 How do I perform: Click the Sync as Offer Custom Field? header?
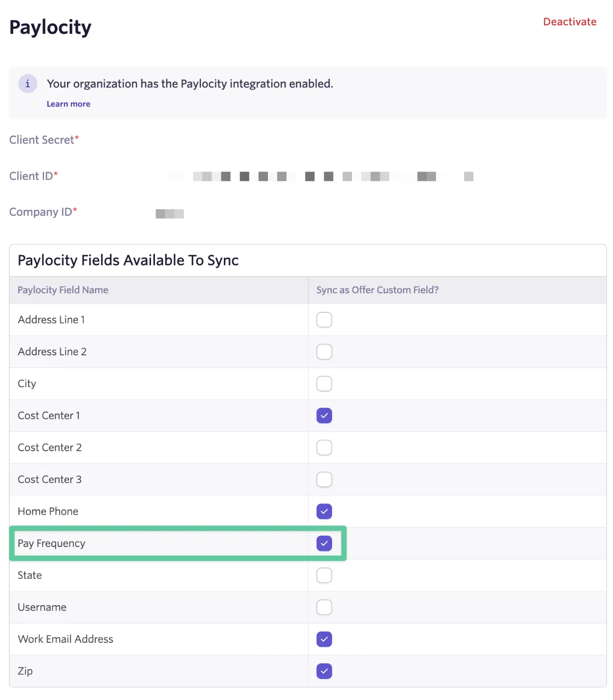pyautogui.click(x=377, y=290)
